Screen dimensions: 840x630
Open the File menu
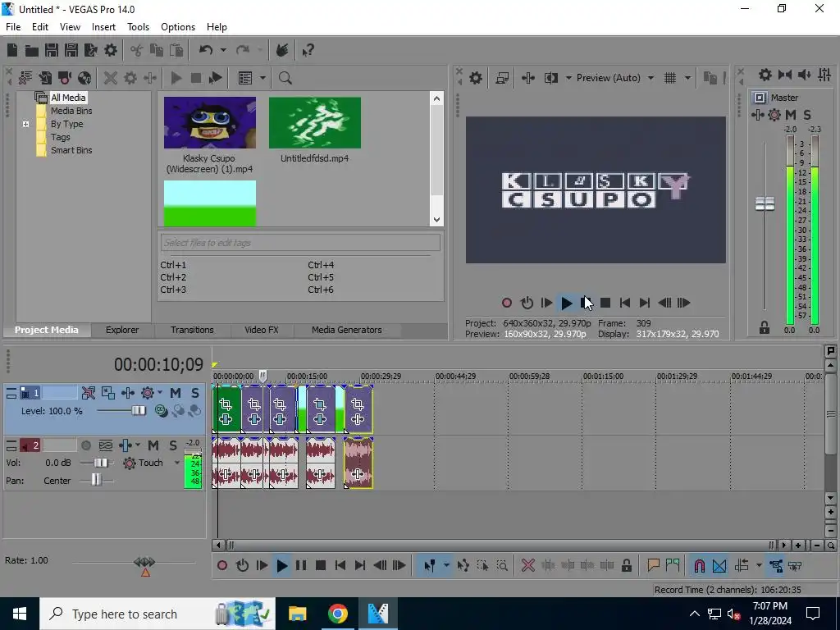coord(13,27)
